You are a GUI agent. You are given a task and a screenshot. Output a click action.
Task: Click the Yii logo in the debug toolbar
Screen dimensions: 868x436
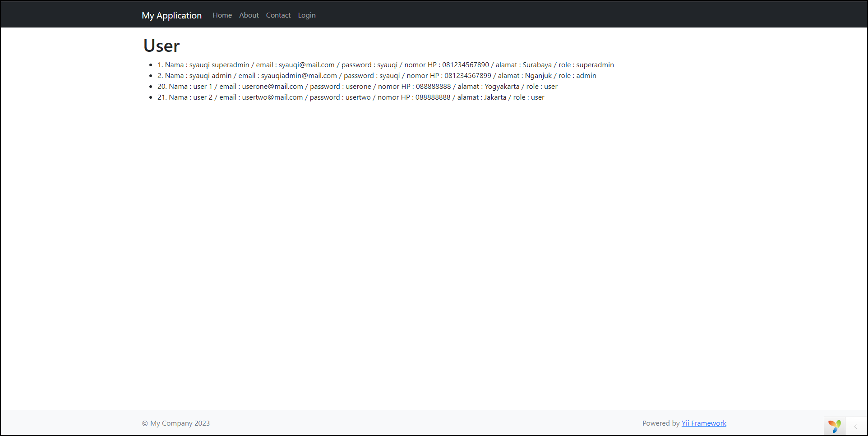coord(834,425)
